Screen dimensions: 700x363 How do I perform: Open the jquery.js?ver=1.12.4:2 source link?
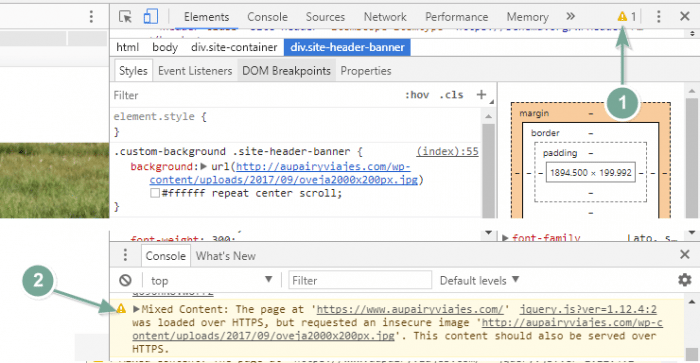(588, 309)
